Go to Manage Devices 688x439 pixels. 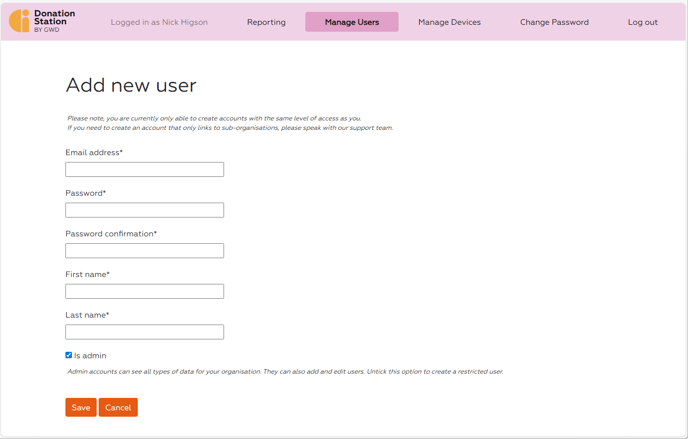click(x=449, y=22)
